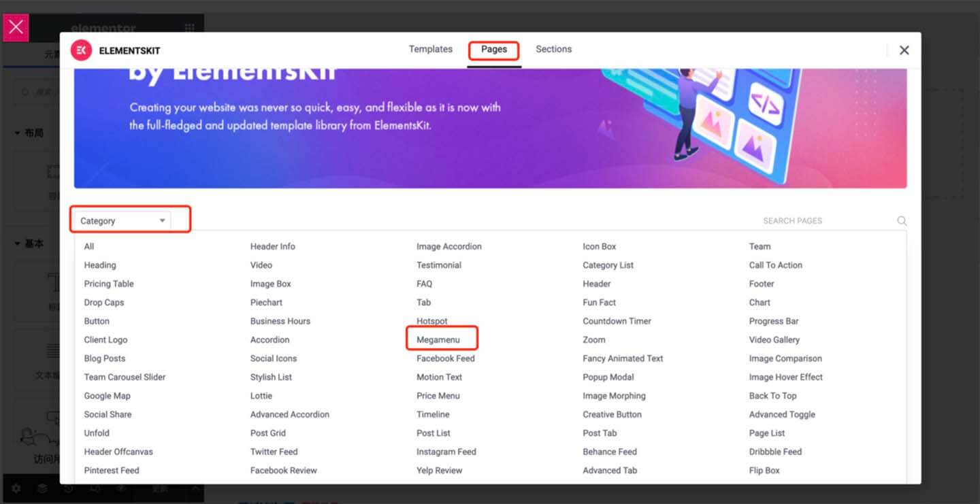Choose the Video Gallery category
980x504 pixels.
(774, 339)
